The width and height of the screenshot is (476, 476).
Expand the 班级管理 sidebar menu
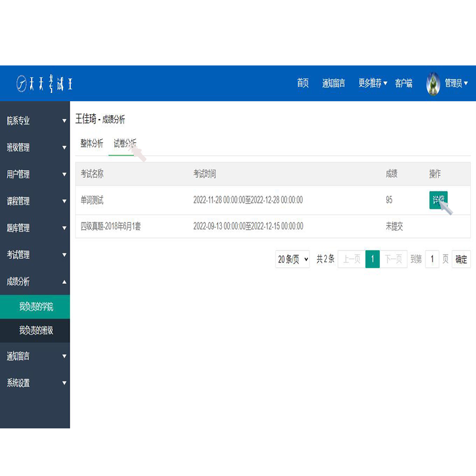pos(35,148)
